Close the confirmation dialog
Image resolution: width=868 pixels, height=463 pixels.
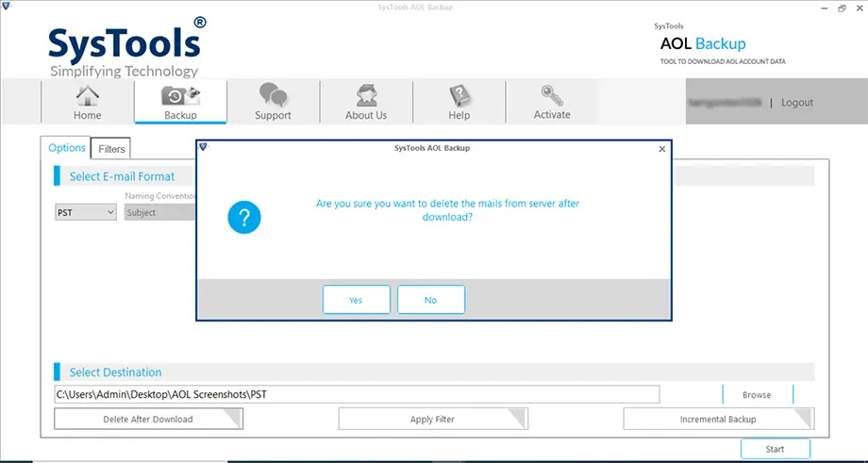[x=662, y=149]
